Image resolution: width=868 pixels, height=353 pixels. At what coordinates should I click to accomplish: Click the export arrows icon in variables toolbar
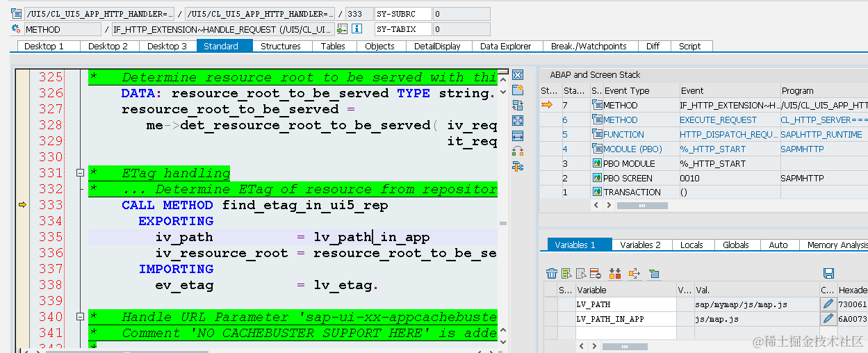click(634, 274)
